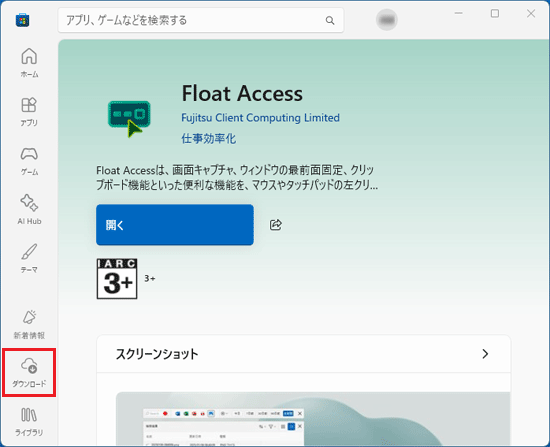
Task: Click the IARC 3+ rating badge
Action: point(117,279)
